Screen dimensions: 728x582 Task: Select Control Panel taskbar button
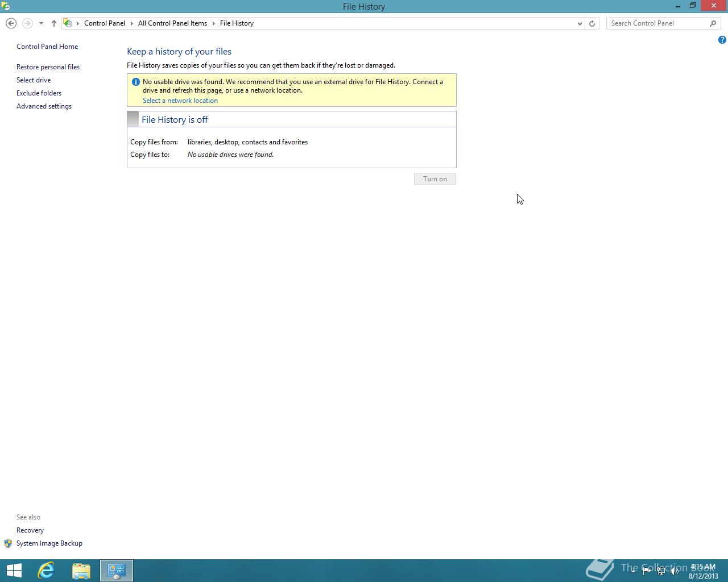pyautogui.click(x=117, y=571)
